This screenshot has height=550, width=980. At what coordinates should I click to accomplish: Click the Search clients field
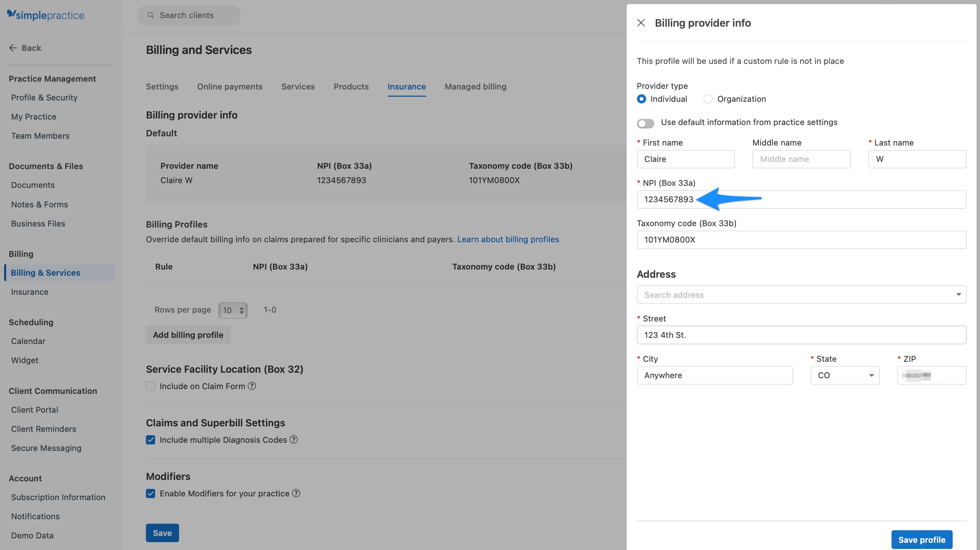click(189, 15)
